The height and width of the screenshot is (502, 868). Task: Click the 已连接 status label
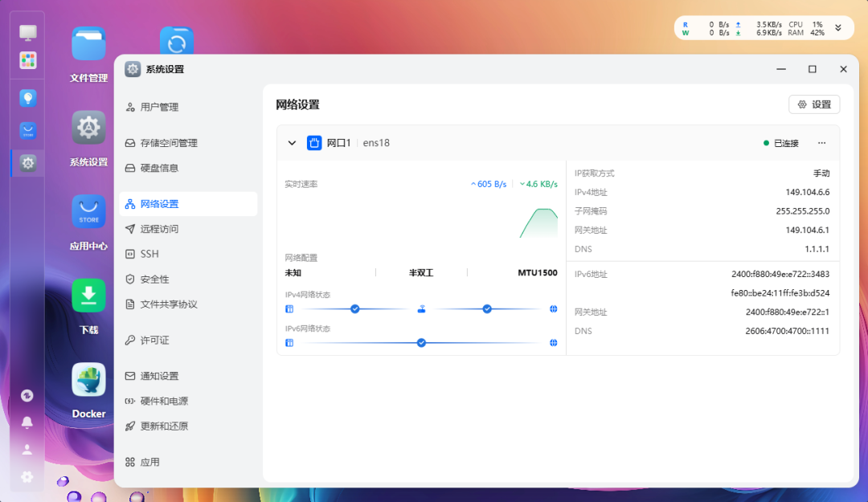tap(786, 143)
